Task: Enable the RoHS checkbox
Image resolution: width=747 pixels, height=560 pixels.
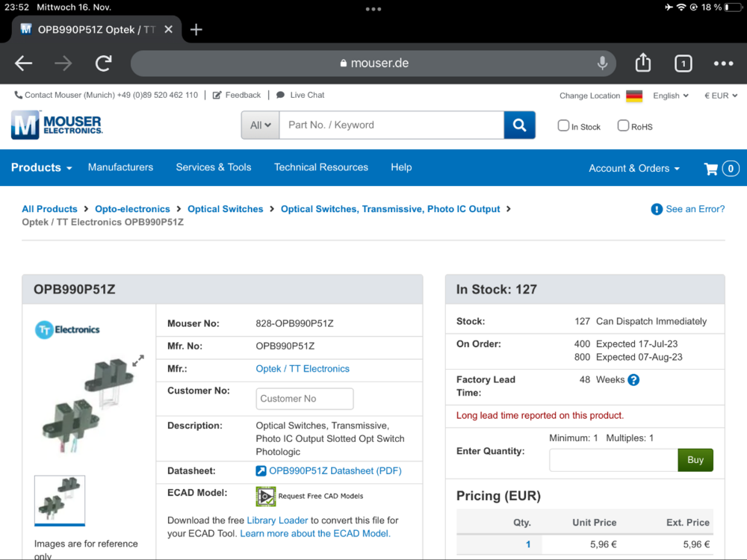Action: pos(623,125)
